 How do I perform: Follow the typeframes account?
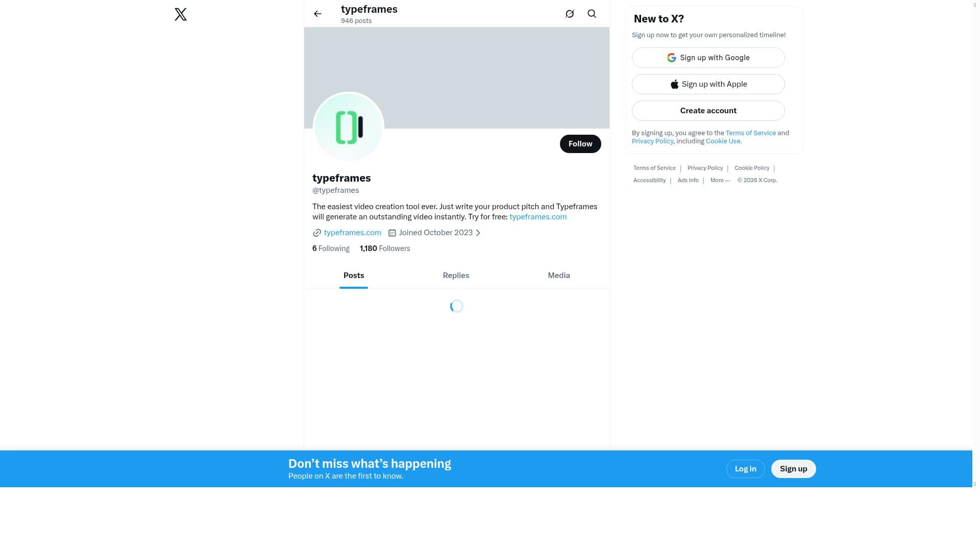click(580, 144)
